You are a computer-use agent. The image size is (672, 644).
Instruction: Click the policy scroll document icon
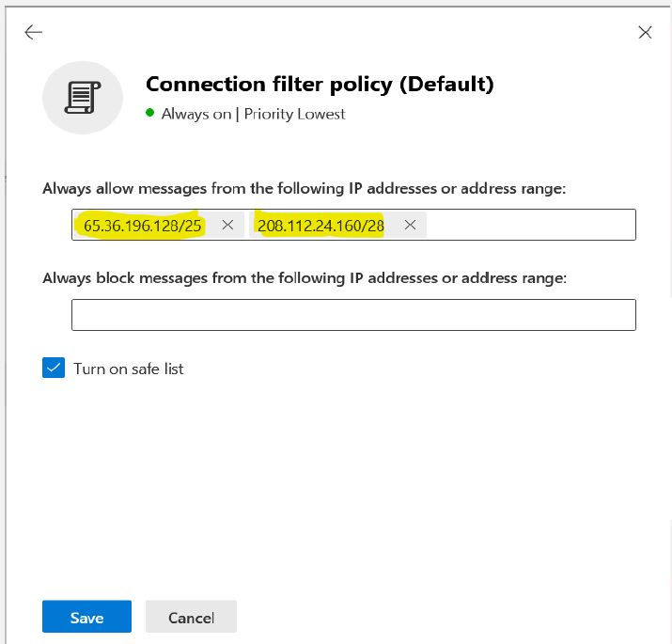tap(83, 98)
